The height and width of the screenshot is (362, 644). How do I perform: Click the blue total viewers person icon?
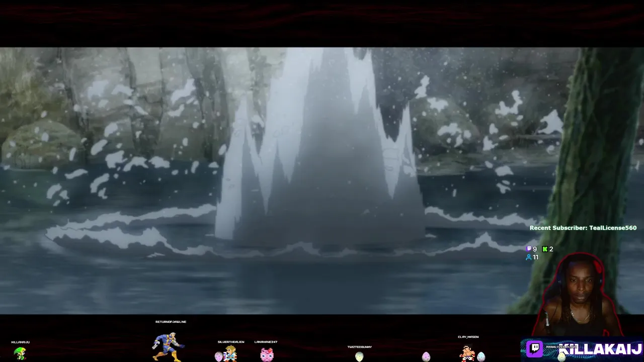pos(528,257)
